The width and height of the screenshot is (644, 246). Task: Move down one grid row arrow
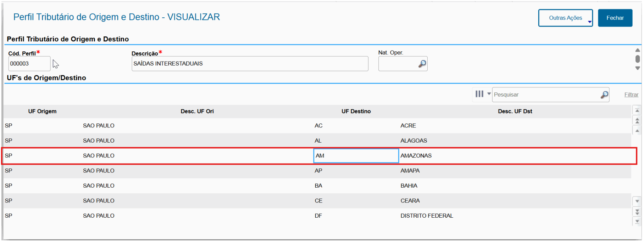coord(637,201)
